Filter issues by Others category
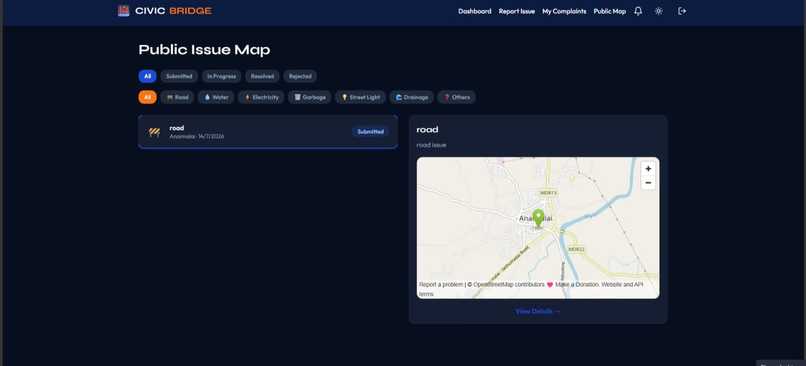Screen dimensions: 806x366 [456, 97]
